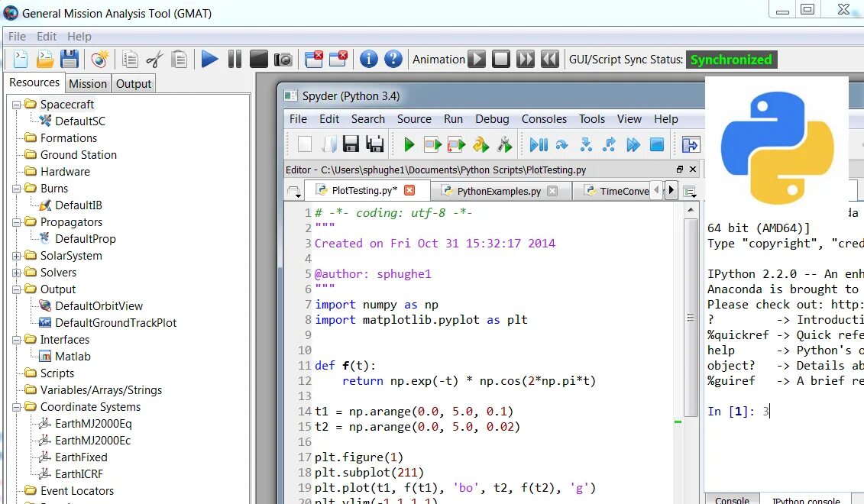This screenshot has width=864, height=504.
Task: Click the Synchronized sync status indicator
Action: [x=730, y=60]
